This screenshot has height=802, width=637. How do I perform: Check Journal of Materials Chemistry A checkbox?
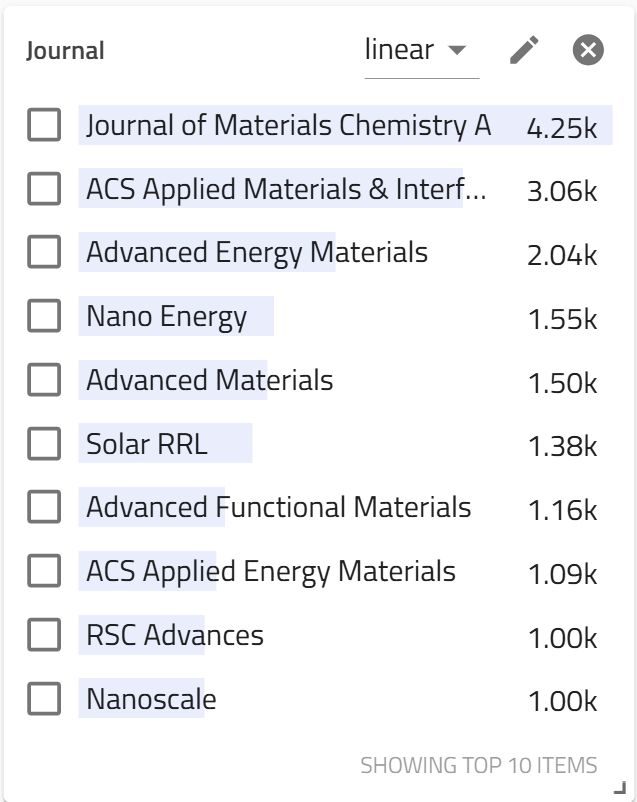pyautogui.click(x=44, y=125)
